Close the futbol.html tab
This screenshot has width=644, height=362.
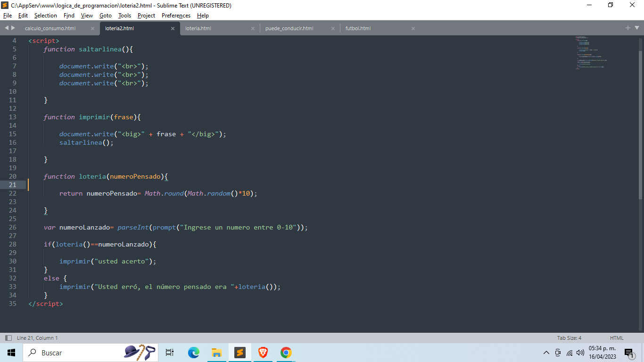413,29
